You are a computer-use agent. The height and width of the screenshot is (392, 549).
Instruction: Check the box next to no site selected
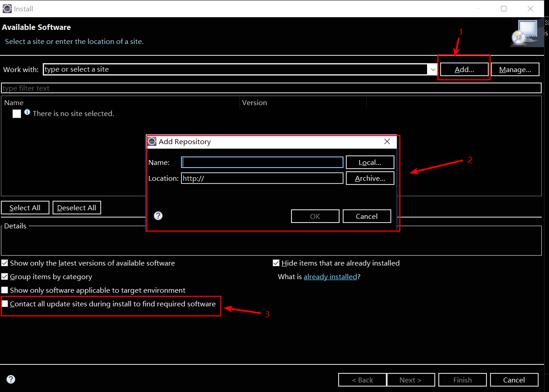point(17,114)
